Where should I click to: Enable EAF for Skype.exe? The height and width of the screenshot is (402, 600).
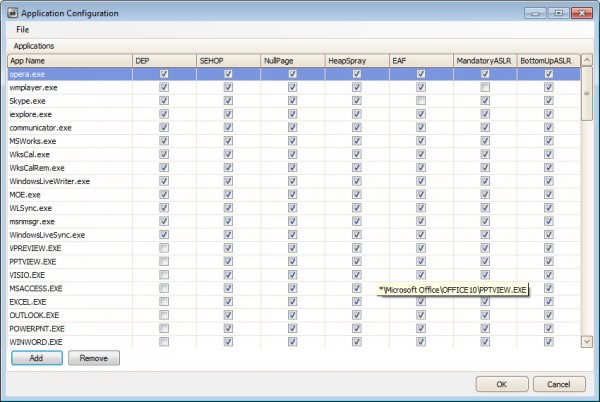coord(421,101)
